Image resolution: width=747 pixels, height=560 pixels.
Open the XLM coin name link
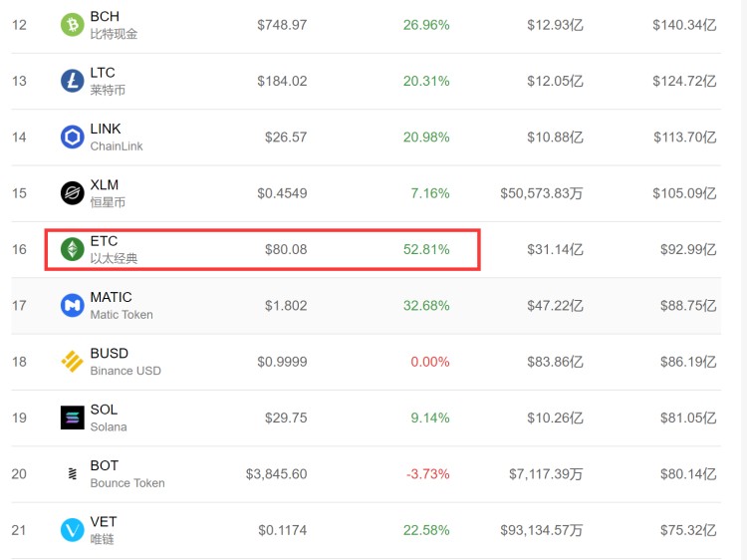(105, 184)
